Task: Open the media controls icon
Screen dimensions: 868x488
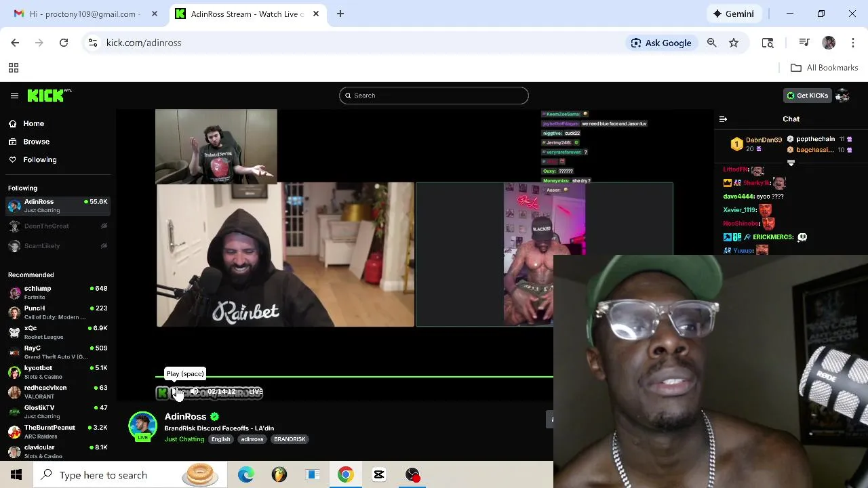Action: (x=804, y=43)
